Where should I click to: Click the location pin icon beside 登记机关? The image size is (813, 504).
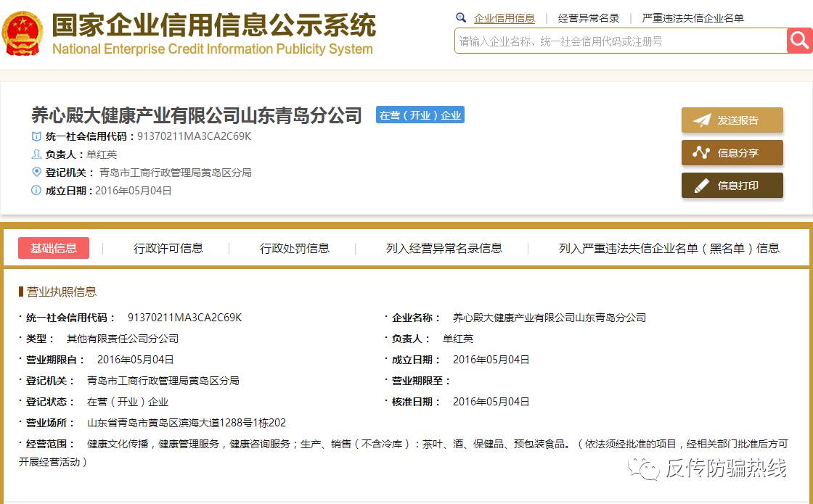coord(36,172)
